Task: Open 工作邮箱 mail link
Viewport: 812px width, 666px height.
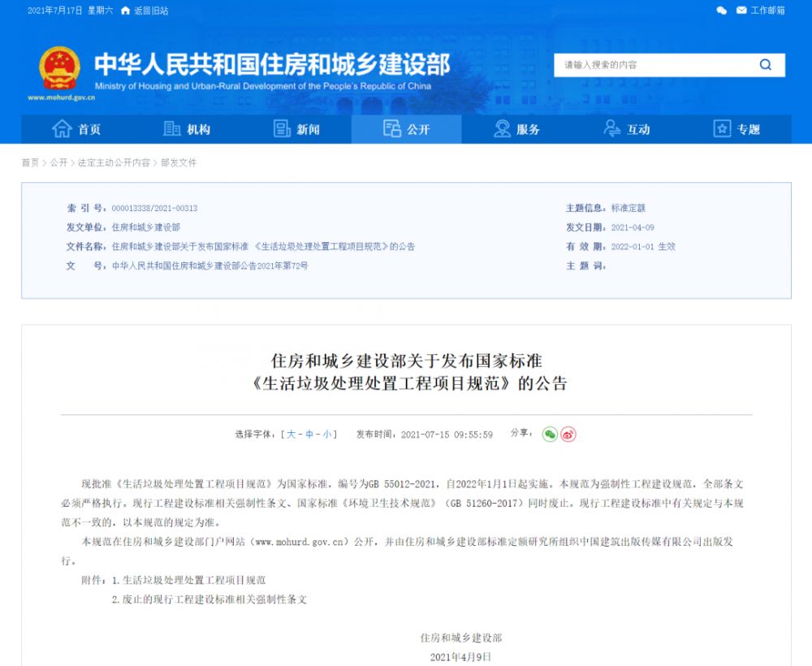Action: [x=761, y=11]
